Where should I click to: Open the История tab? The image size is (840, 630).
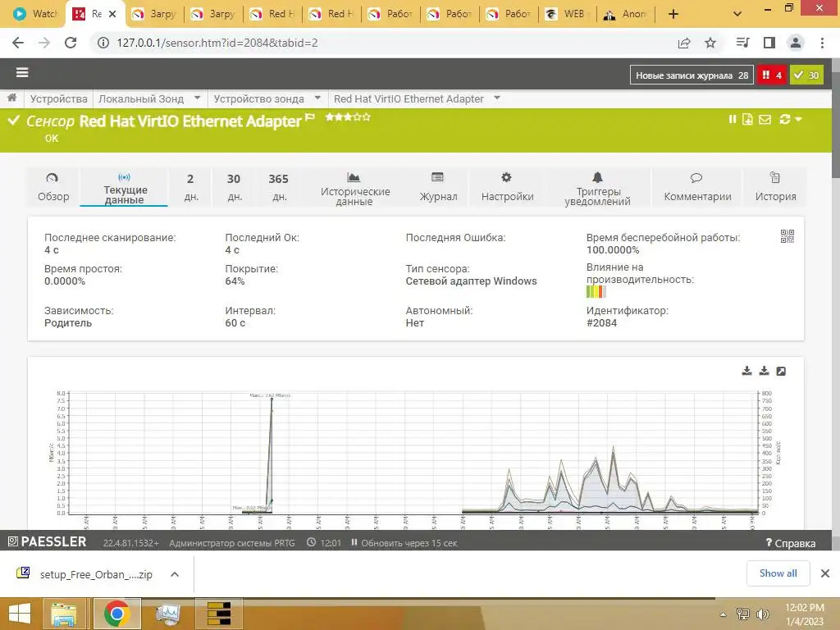(775, 187)
